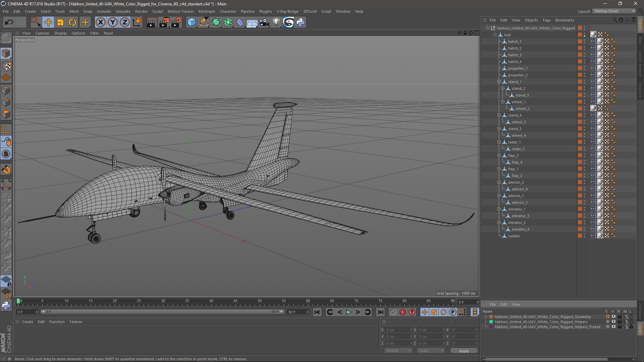The height and width of the screenshot is (362, 644).
Task: Collapse the elevator_2 hierarchy
Action: point(499,223)
